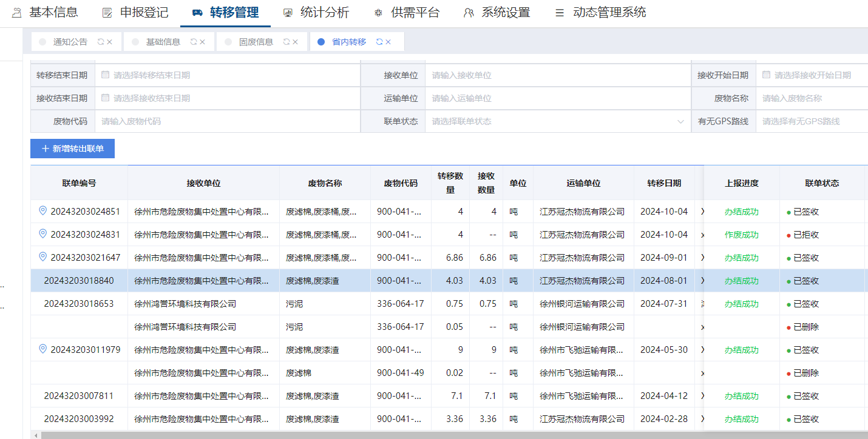This screenshot has height=439, width=868.
Task: Click 徐州银河运输有限公司 dated 2024-07-31
Action: coord(582,304)
